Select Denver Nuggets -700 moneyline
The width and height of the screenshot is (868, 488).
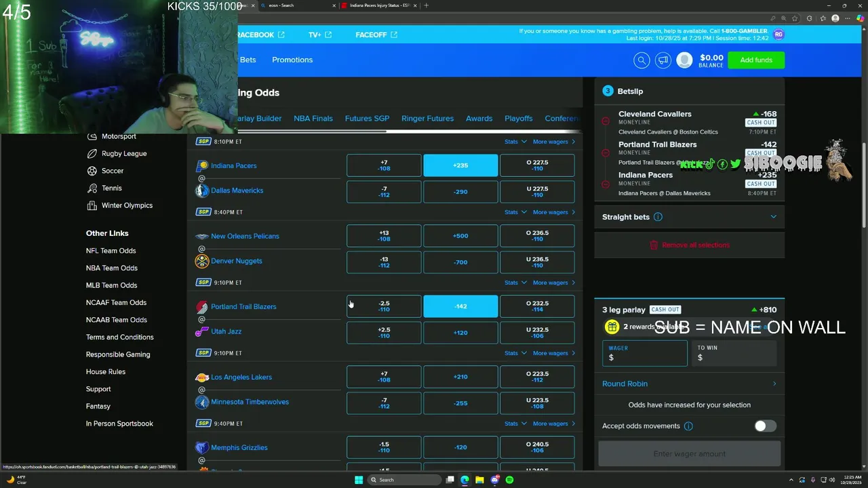click(x=460, y=262)
